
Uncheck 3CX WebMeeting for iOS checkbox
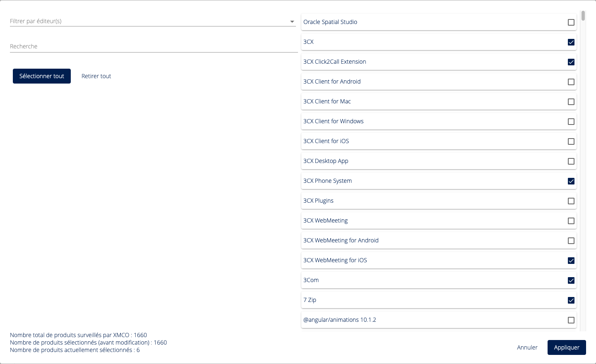point(571,261)
